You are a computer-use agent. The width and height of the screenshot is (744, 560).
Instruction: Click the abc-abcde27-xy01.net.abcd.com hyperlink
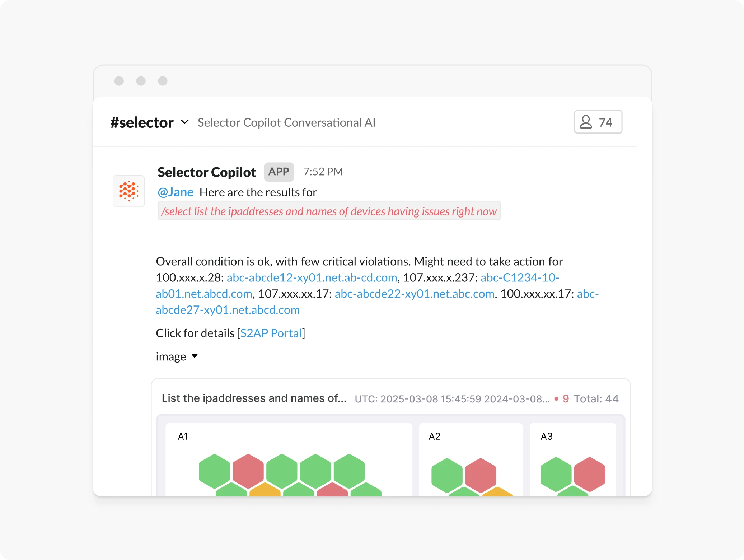pos(227,310)
